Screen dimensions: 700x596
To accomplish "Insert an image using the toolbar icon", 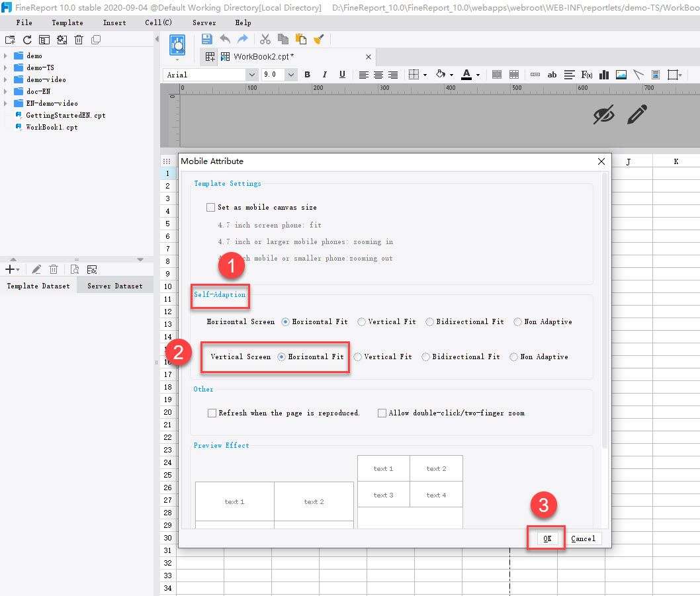I will (x=621, y=74).
